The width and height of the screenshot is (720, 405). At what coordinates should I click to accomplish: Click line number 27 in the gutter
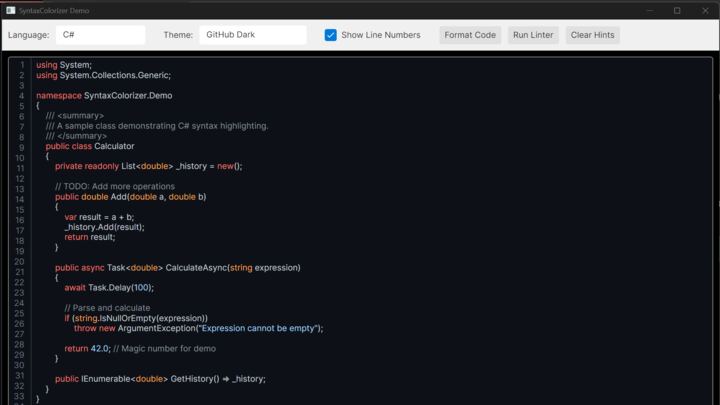[x=19, y=334]
